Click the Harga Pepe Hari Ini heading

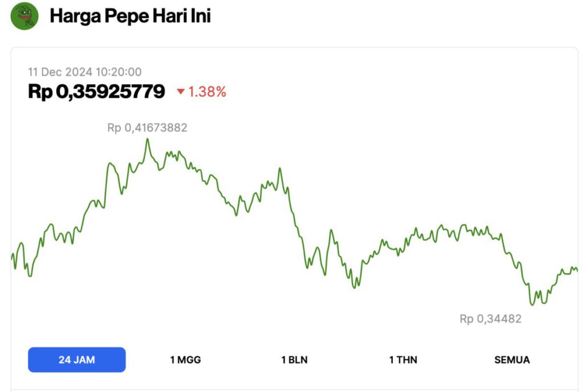pyautogui.click(x=130, y=16)
